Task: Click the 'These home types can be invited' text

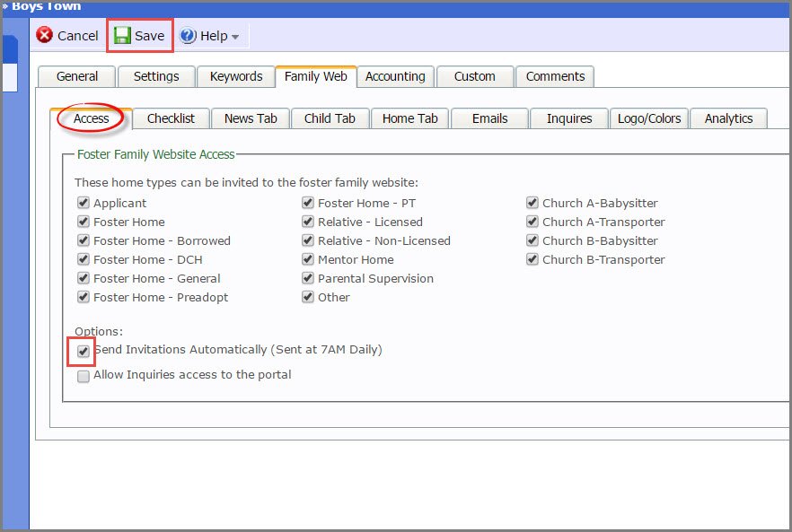Action: pos(246,183)
